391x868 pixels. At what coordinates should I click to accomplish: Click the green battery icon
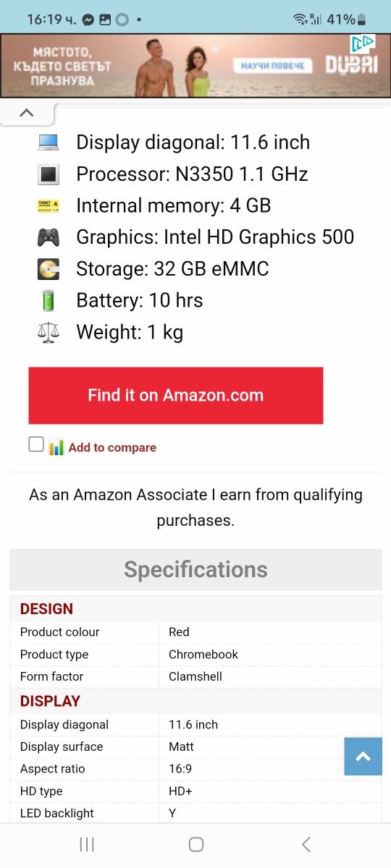click(x=49, y=300)
